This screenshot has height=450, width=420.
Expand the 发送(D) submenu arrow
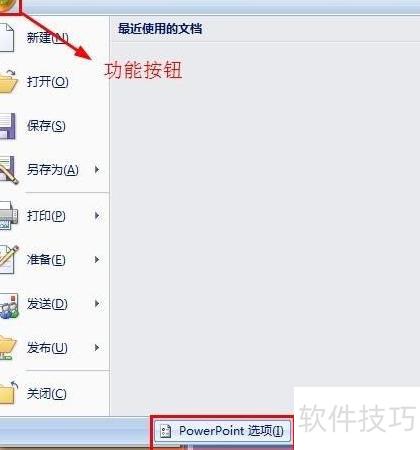[97, 303]
